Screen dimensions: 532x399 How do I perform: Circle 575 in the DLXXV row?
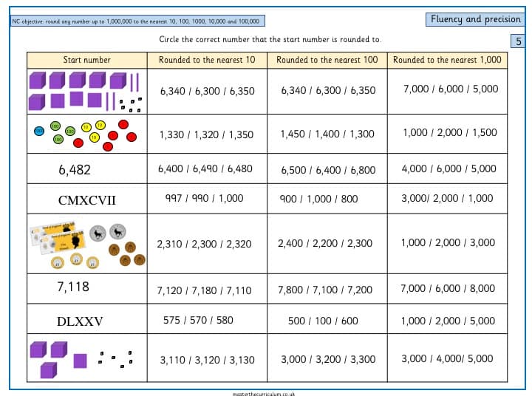[x=171, y=320]
